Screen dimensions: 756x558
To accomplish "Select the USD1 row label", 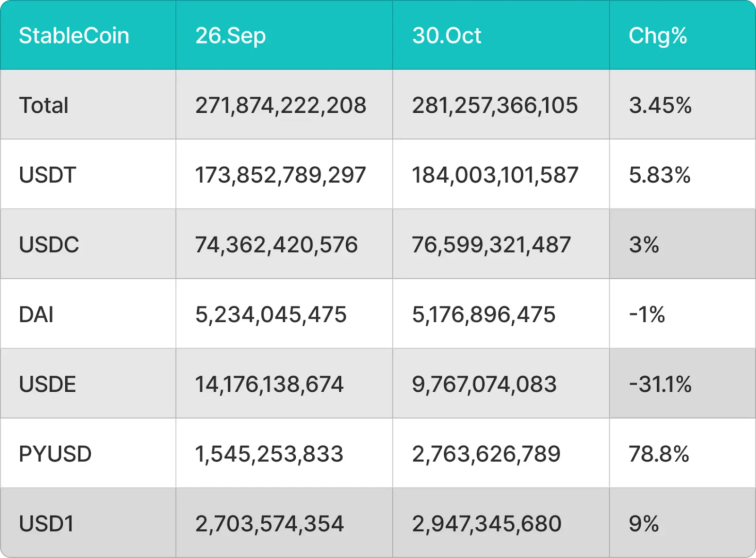I will [x=46, y=524].
